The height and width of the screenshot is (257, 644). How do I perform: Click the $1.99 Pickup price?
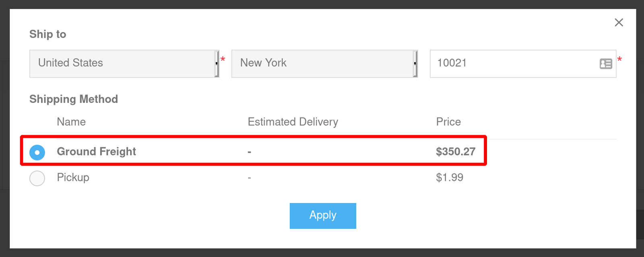450,177
